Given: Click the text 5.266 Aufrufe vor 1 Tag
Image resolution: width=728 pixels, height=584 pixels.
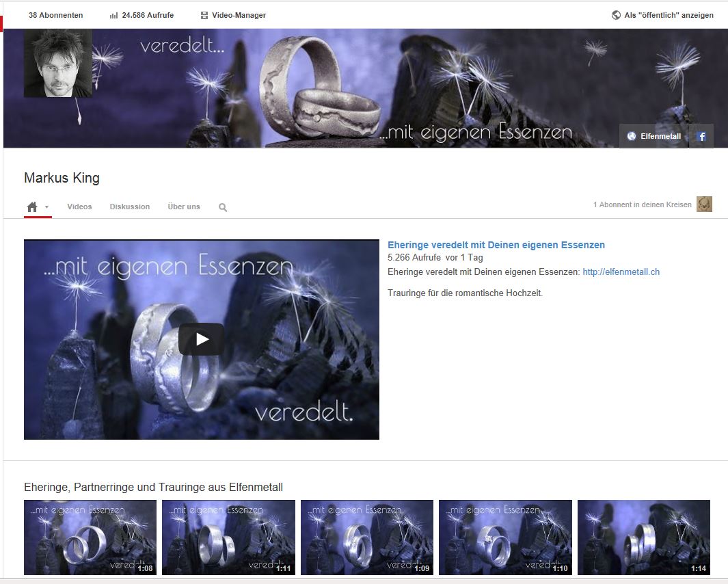Looking at the screenshot, I should coord(435,257).
